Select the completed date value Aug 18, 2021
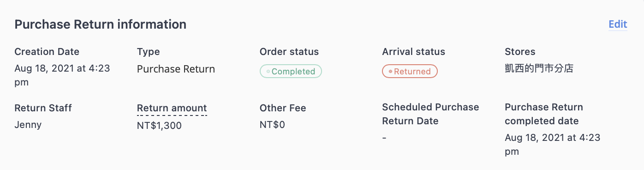This screenshot has width=644, height=170. 553,144
